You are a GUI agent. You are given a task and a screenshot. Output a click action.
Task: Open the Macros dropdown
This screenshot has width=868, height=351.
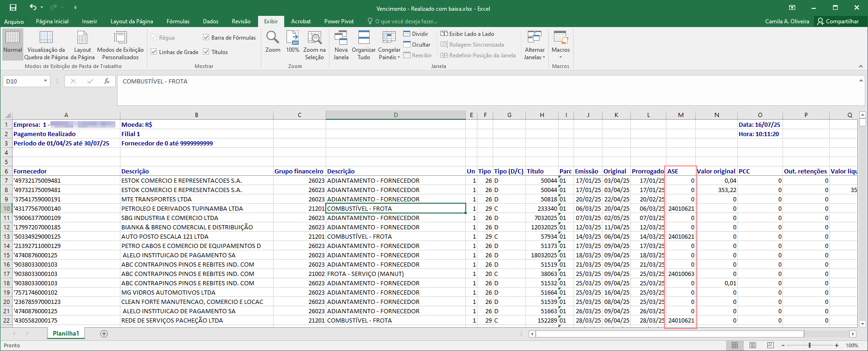tap(560, 45)
